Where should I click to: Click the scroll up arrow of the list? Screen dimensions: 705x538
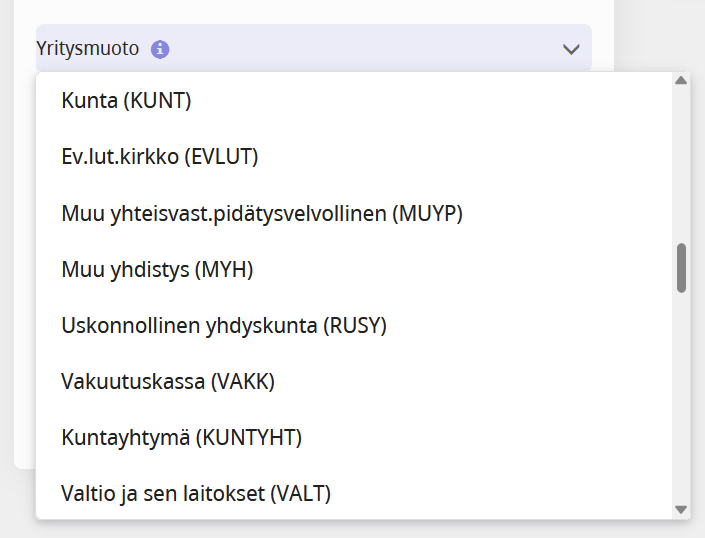tap(681, 81)
